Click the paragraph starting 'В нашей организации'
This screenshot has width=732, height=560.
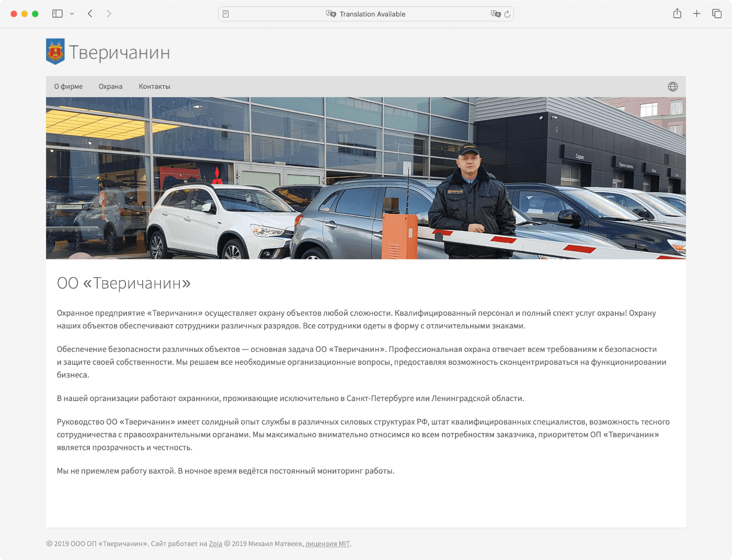coord(291,398)
